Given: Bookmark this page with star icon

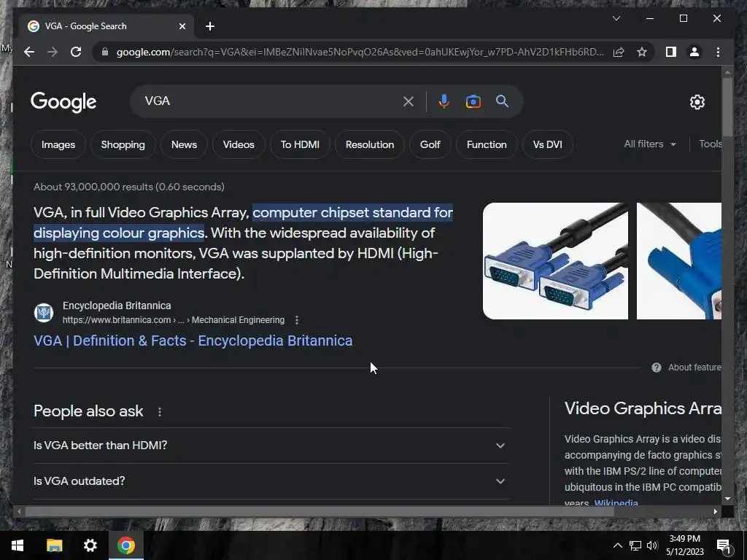Looking at the screenshot, I should pos(642,52).
